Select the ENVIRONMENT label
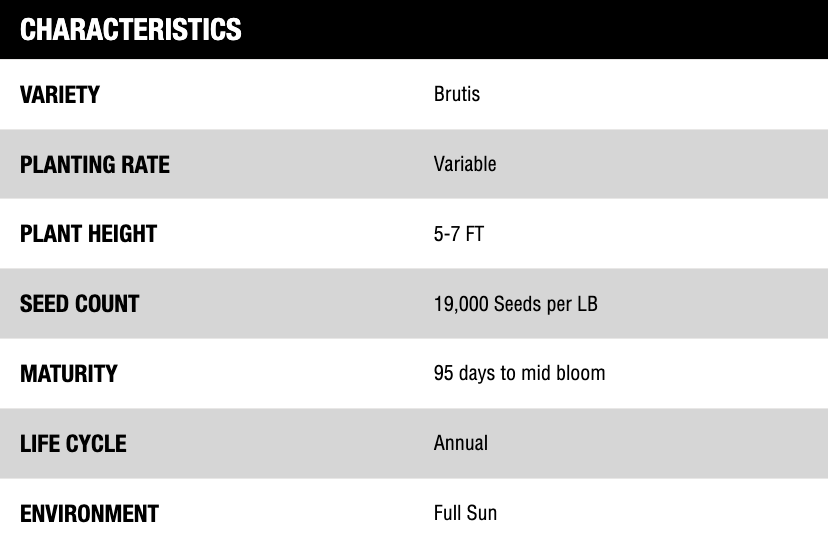The width and height of the screenshot is (831, 549). coord(89,514)
